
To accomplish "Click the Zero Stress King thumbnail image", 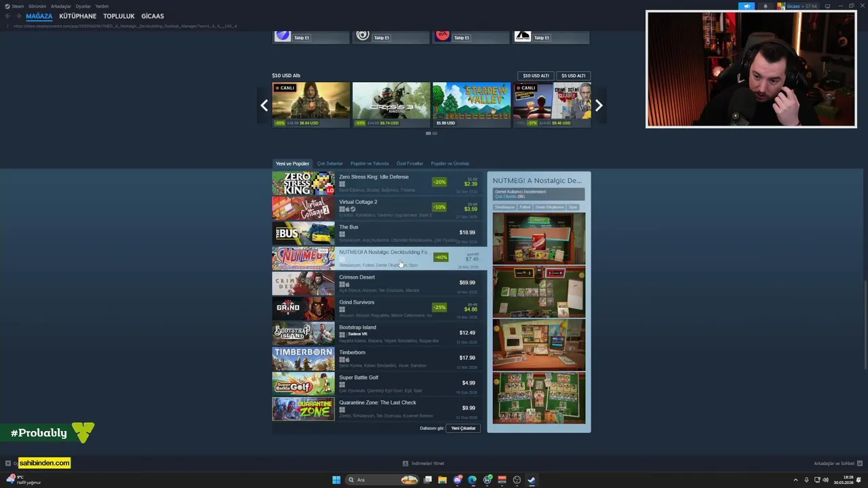I will [x=303, y=183].
